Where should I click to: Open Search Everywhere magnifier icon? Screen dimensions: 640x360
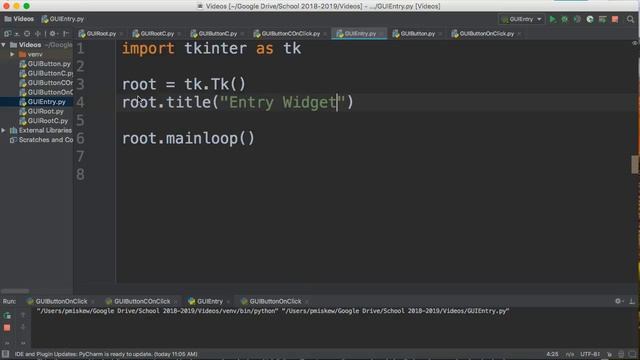[x=630, y=19]
